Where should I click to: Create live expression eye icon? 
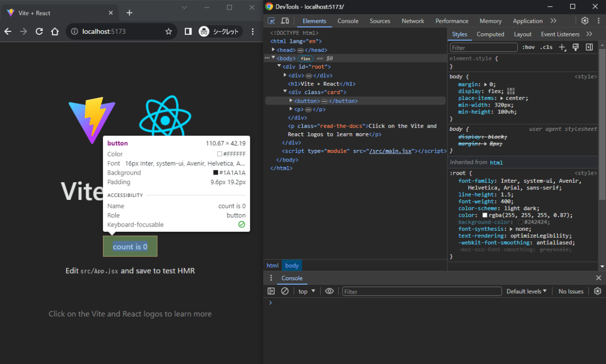[329, 291]
